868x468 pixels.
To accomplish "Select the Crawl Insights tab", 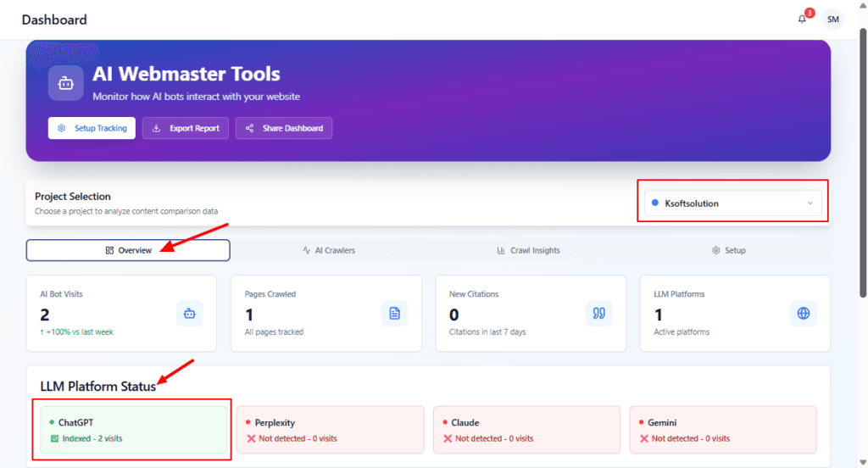I will [528, 250].
